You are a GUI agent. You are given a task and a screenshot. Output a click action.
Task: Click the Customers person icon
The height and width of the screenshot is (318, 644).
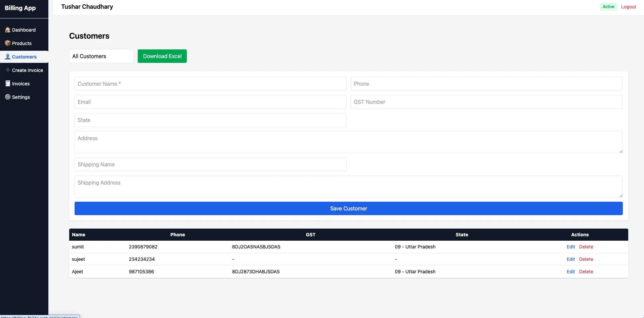pos(7,56)
